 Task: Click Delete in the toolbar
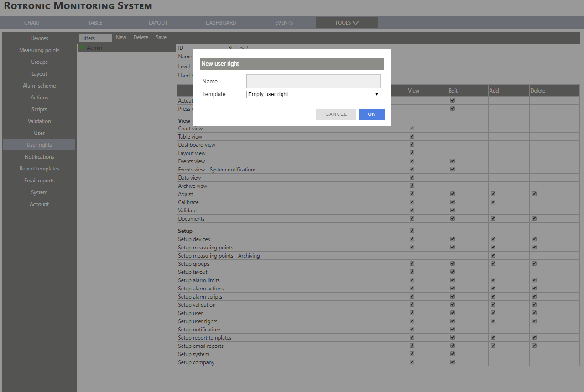pyautogui.click(x=141, y=37)
